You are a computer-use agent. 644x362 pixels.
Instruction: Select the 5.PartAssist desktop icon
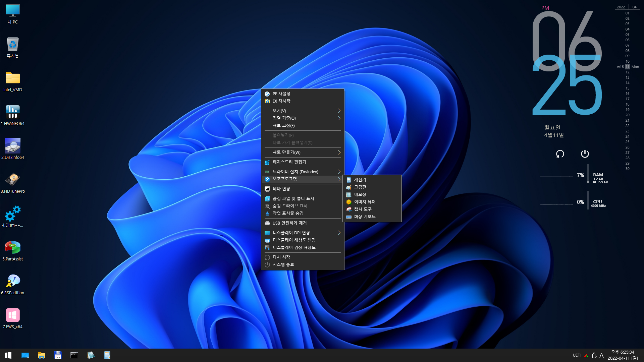point(13,251)
